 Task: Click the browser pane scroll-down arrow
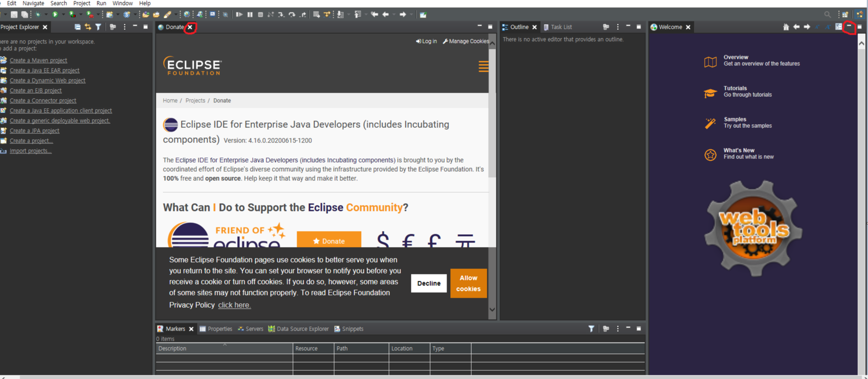point(492,309)
